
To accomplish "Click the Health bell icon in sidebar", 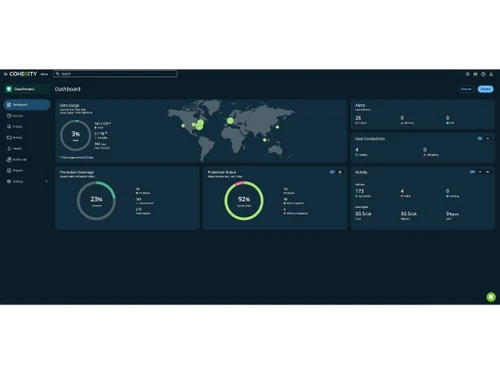I will (x=9, y=149).
